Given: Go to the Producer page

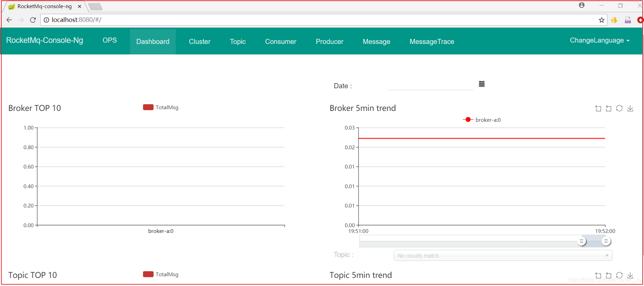Looking at the screenshot, I should tap(329, 42).
